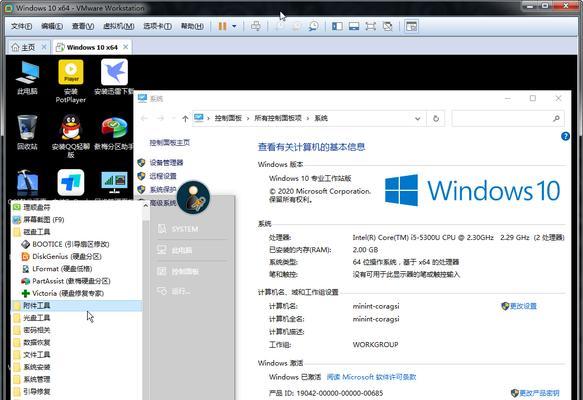The height and width of the screenshot is (400, 583).
Task: Click the 更改设置 link
Action: click(523, 306)
